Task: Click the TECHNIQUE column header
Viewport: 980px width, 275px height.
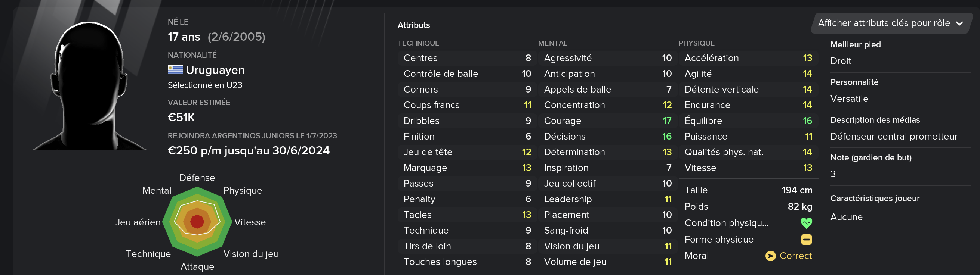Action: (418, 43)
